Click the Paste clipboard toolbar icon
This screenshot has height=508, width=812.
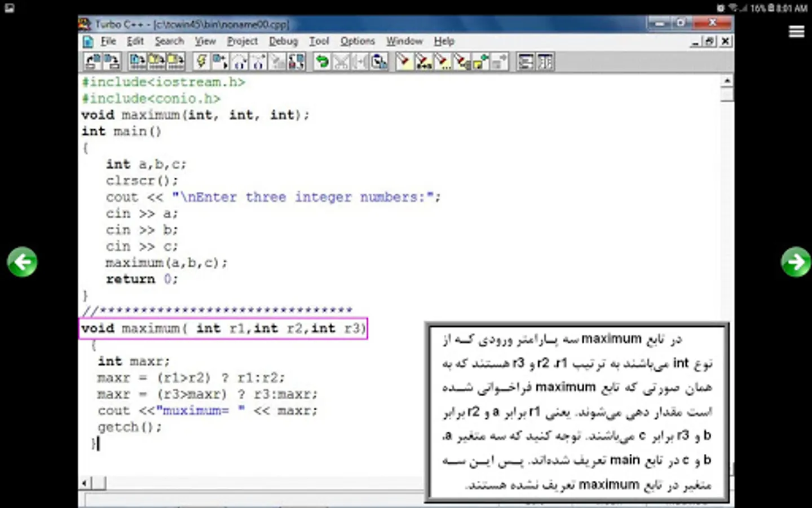379,62
